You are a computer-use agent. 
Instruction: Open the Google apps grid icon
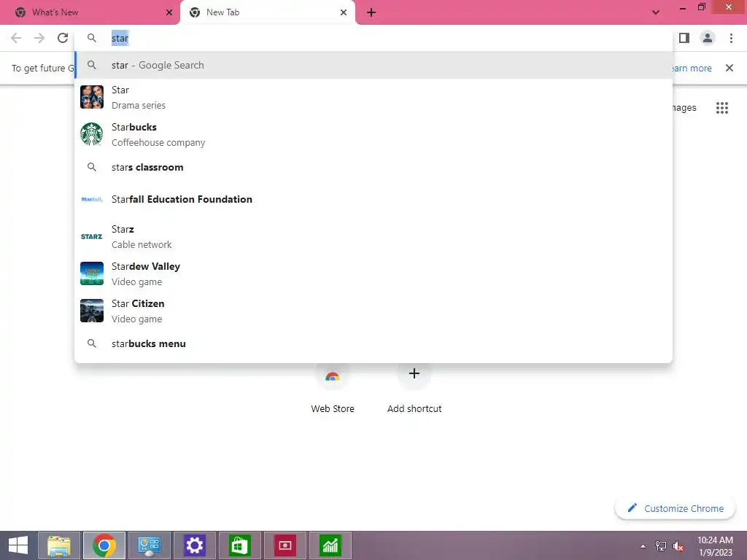pyautogui.click(x=722, y=108)
